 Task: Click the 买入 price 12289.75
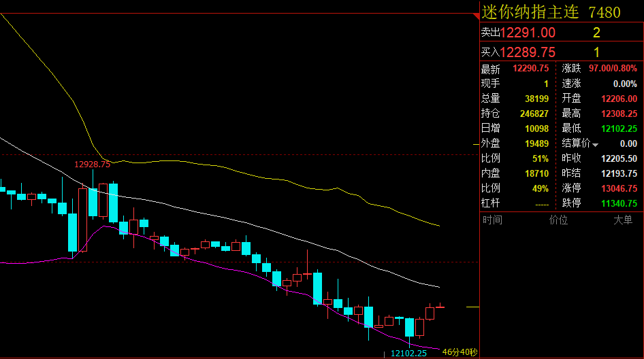click(528, 52)
